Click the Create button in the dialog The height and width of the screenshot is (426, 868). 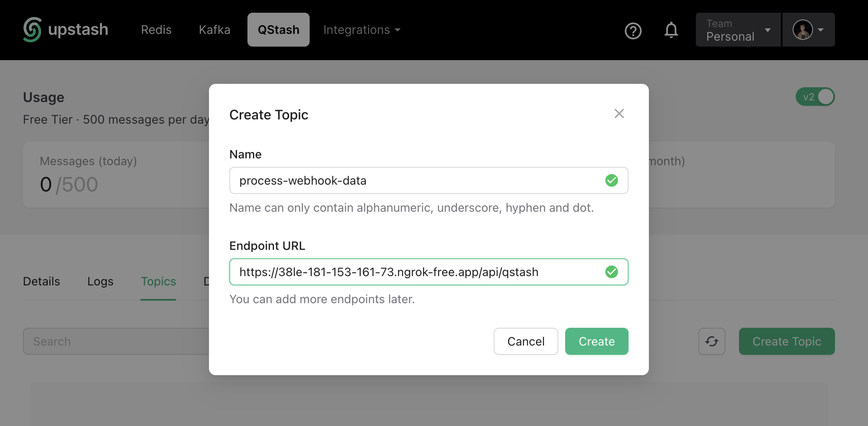click(x=596, y=341)
